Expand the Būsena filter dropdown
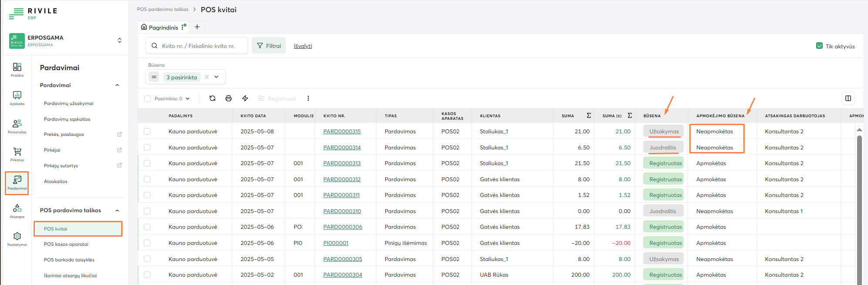 click(x=217, y=77)
